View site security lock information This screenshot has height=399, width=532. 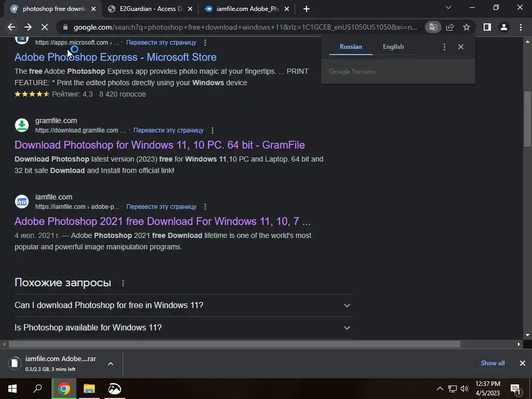tap(65, 27)
